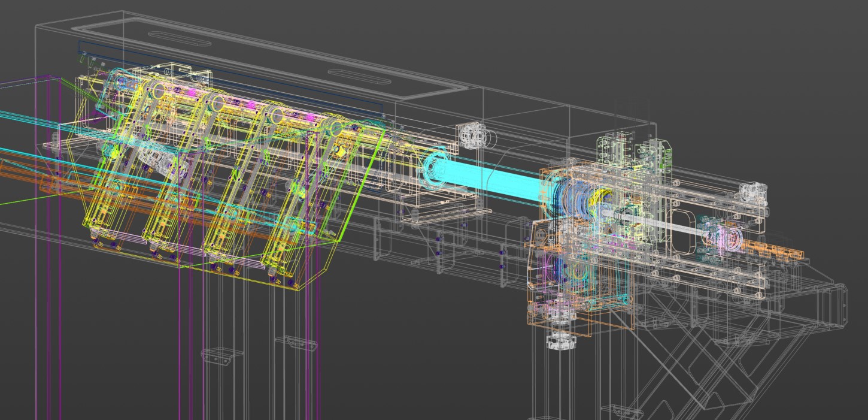The image size is (868, 420).
Task: Select the mounting bracket on the middle white leg
Action: pos(298,343)
